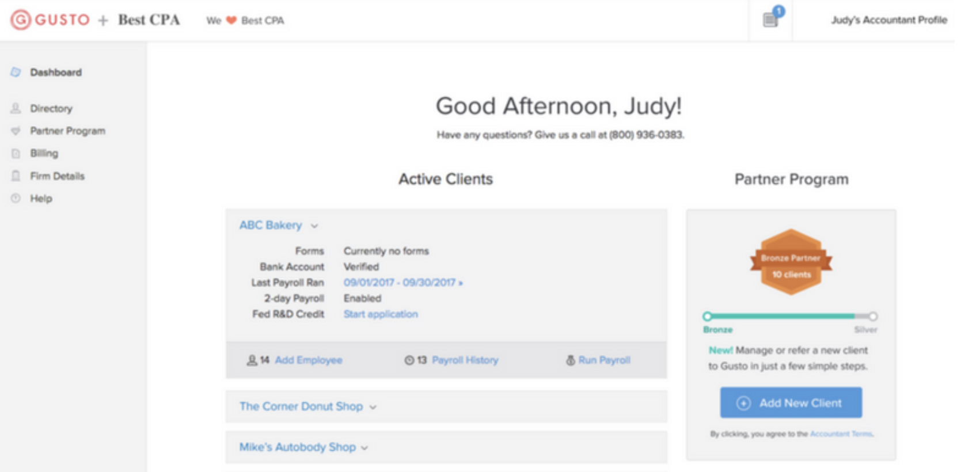The width and height of the screenshot is (980, 472).
Task: Click the phone number (800) 936-0383 text
Action: (x=647, y=135)
